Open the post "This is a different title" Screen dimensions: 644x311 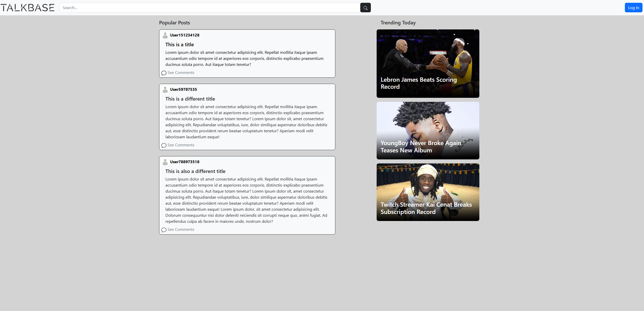(x=190, y=99)
